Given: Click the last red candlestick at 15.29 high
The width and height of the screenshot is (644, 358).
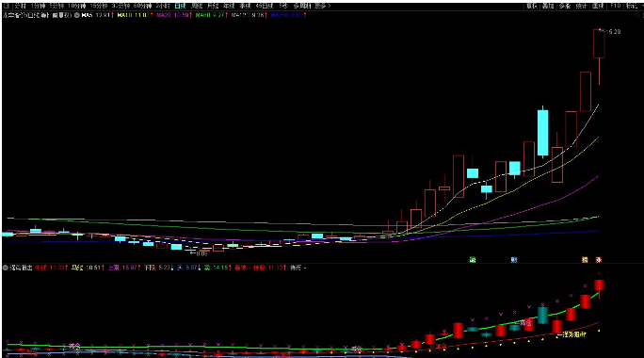Looking at the screenshot, I should tap(599, 43).
